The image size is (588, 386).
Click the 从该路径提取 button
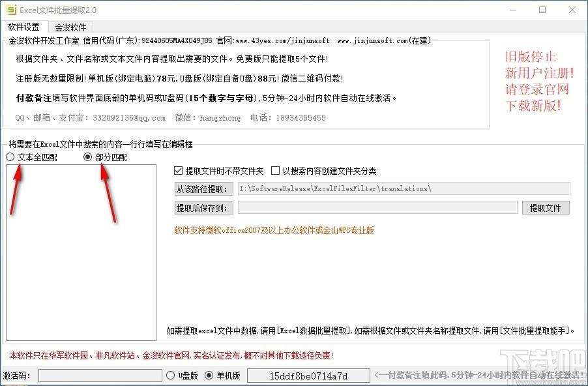pyautogui.click(x=203, y=188)
